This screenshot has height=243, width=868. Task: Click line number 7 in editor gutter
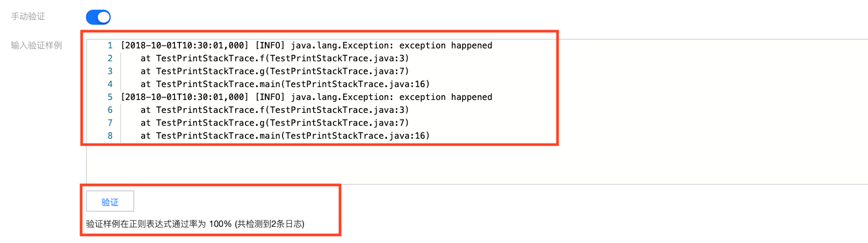(x=110, y=123)
